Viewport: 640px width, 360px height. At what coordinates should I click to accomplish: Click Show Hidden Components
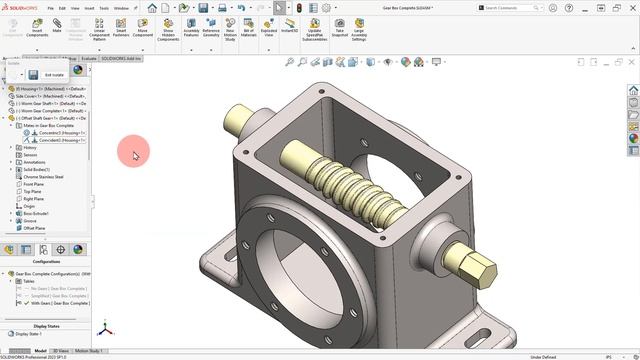(x=168, y=29)
